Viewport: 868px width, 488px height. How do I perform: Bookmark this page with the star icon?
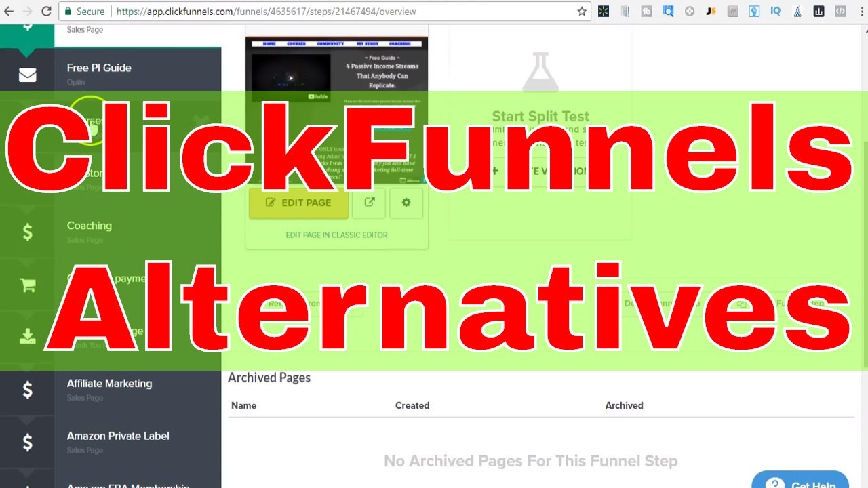point(582,12)
